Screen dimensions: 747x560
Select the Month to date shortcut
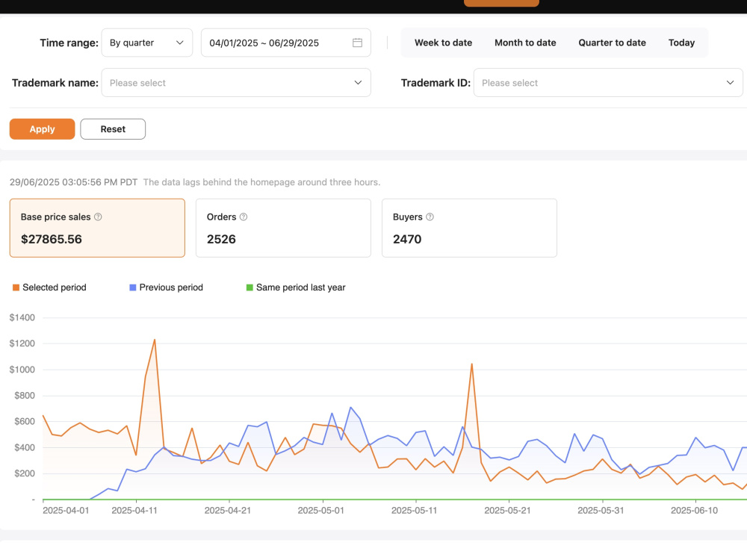[x=525, y=43]
